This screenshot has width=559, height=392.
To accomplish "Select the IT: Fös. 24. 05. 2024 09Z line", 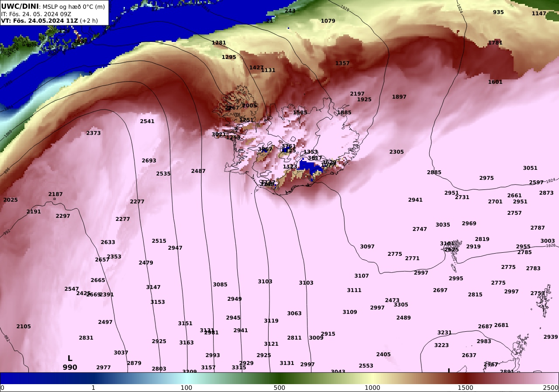I will (x=35, y=14).
